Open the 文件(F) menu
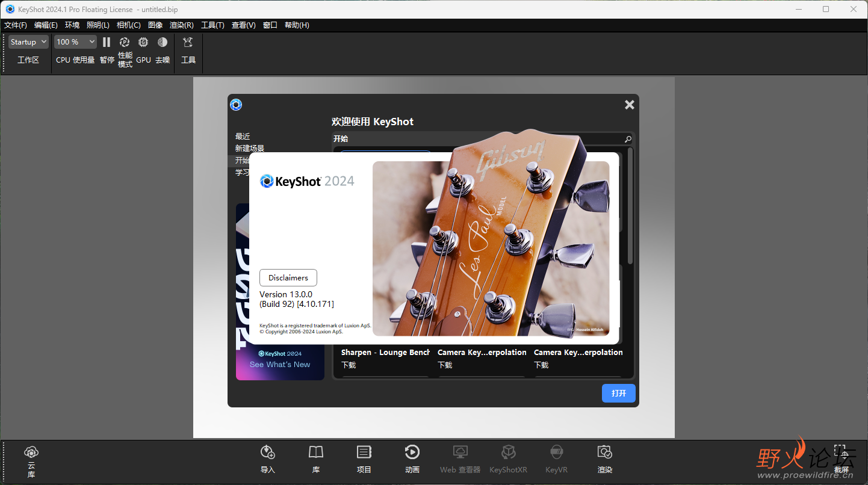 pos(16,25)
